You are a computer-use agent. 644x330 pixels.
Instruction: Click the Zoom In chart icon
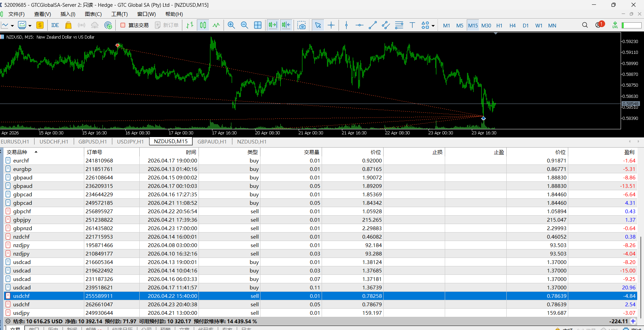click(x=231, y=25)
